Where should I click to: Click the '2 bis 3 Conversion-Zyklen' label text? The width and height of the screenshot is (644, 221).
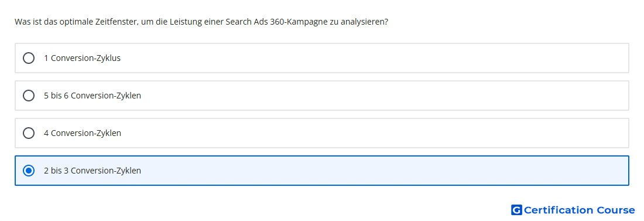93,171
